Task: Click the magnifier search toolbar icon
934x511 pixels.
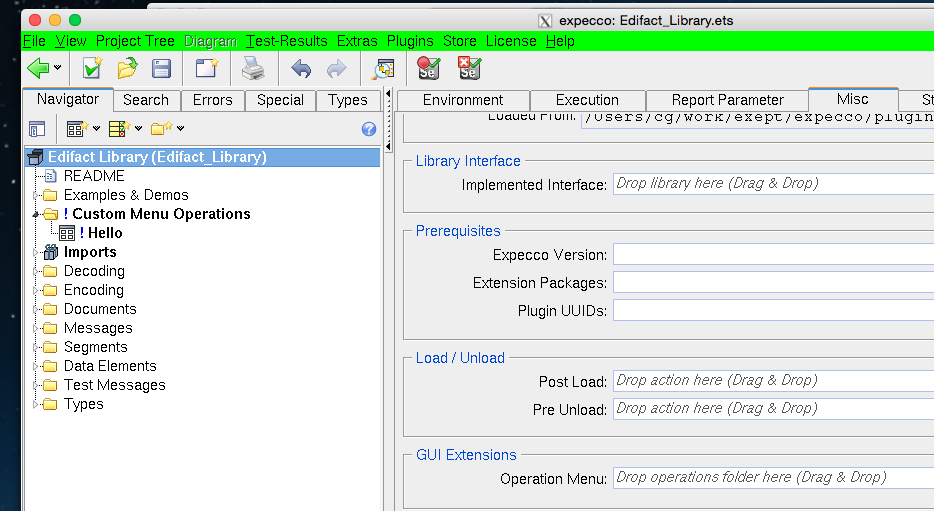Action: (x=383, y=68)
